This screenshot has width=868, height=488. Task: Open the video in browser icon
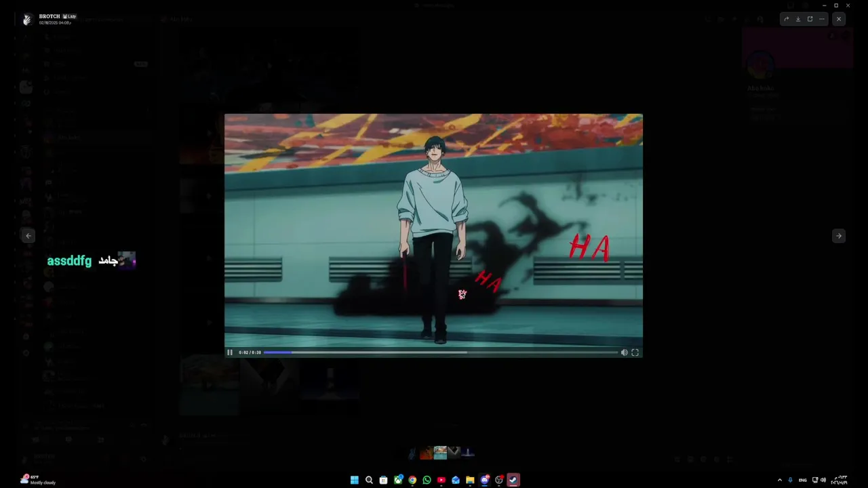(x=810, y=19)
